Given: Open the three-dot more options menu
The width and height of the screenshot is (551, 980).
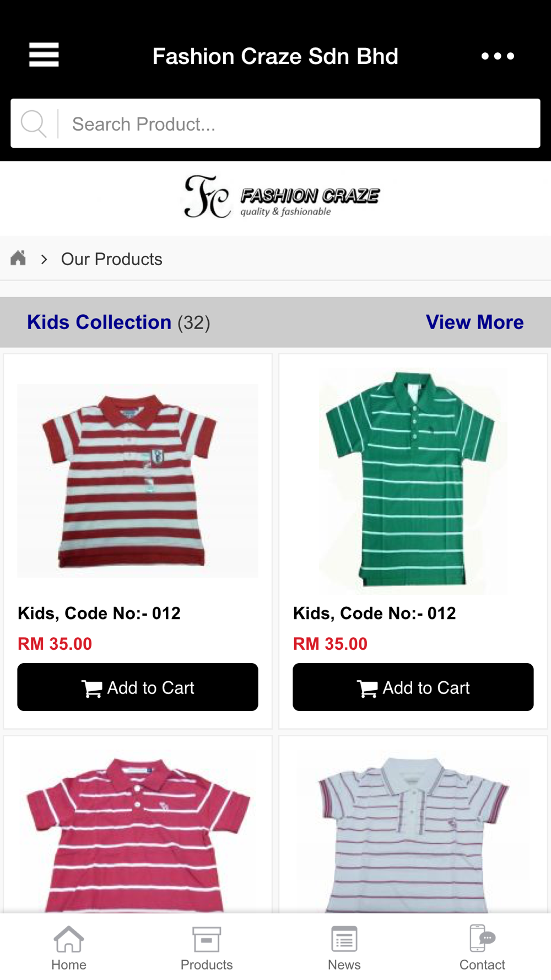Looking at the screenshot, I should point(498,56).
